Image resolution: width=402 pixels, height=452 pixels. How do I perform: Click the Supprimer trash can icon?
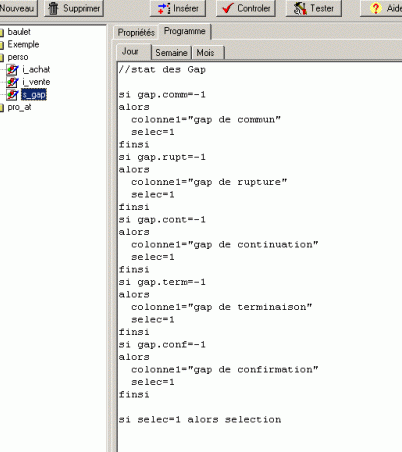[53, 8]
